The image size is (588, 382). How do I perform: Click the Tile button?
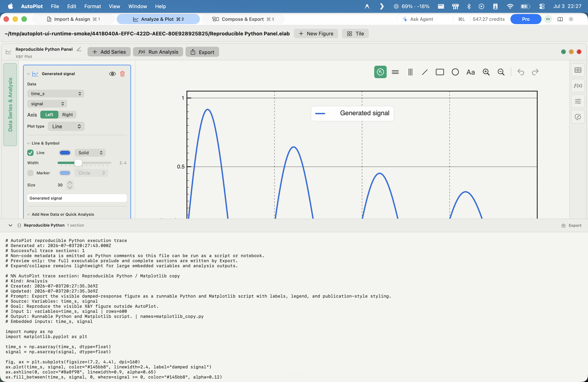tap(355, 34)
